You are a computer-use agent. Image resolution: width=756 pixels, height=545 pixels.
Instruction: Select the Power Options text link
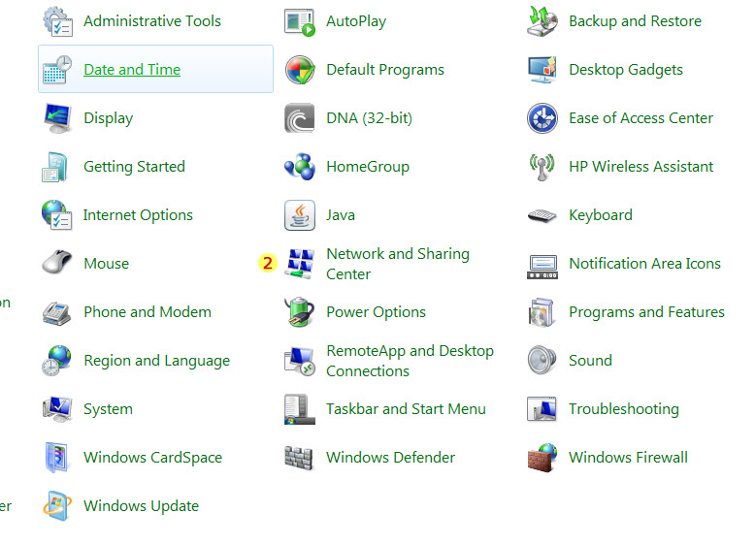tap(377, 312)
